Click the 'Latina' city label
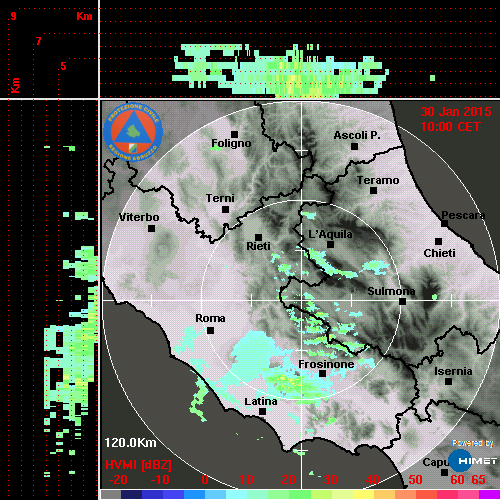Image resolution: width=500 pixels, height=500 pixels. point(261,401)
